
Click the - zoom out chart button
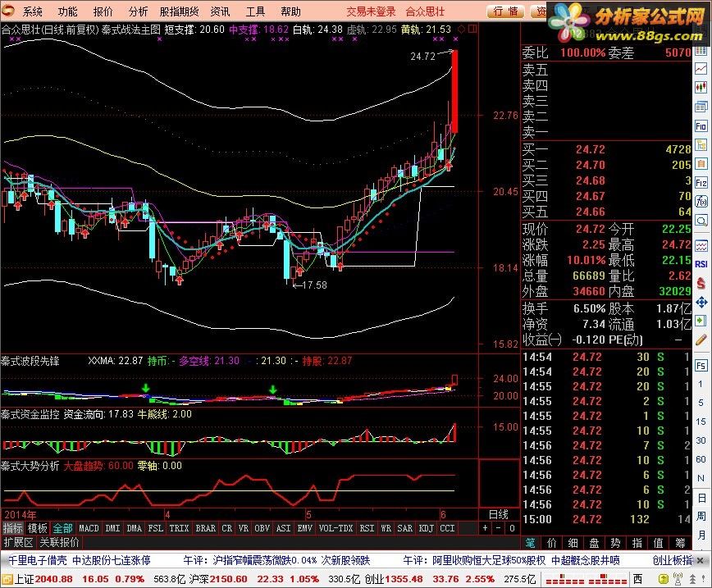point(499,528)
